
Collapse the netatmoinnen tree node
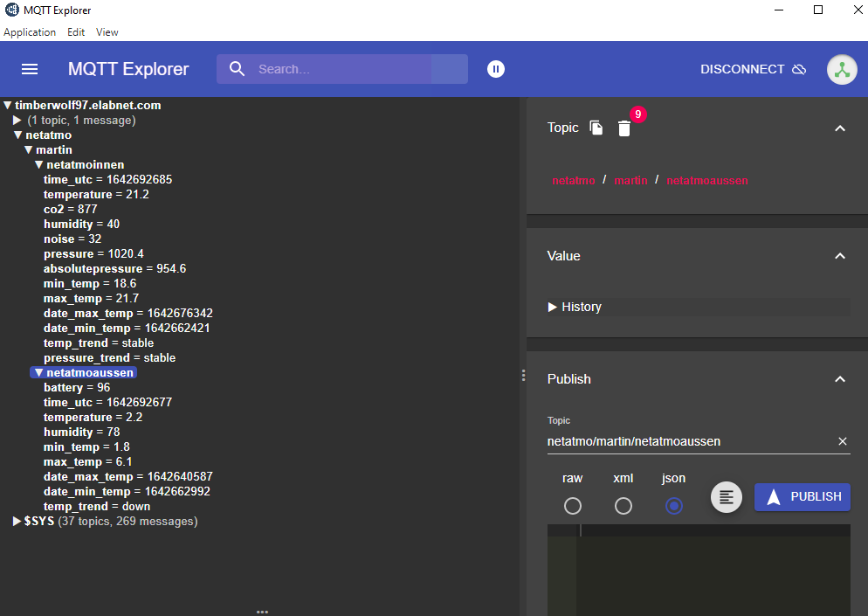coord(38,165)
